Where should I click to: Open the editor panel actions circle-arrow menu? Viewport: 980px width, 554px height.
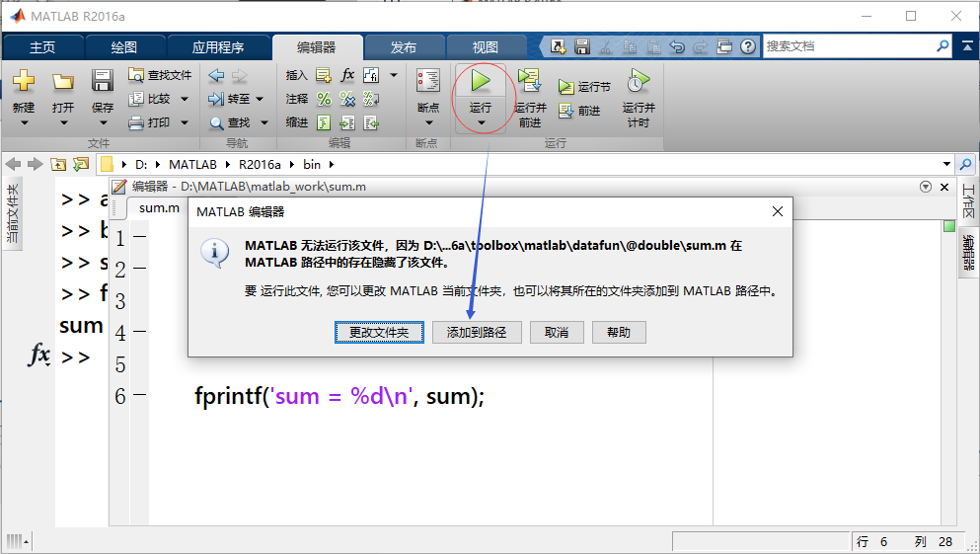(x=926, y=187)
